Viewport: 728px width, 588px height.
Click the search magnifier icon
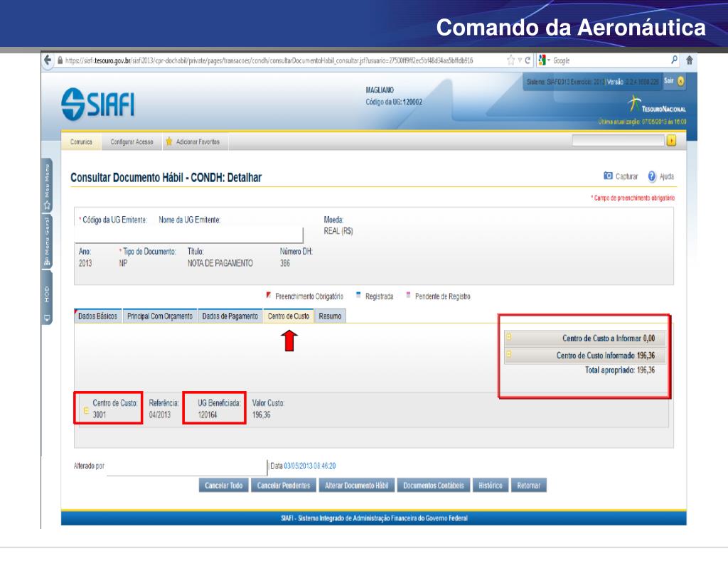point(674,60)
